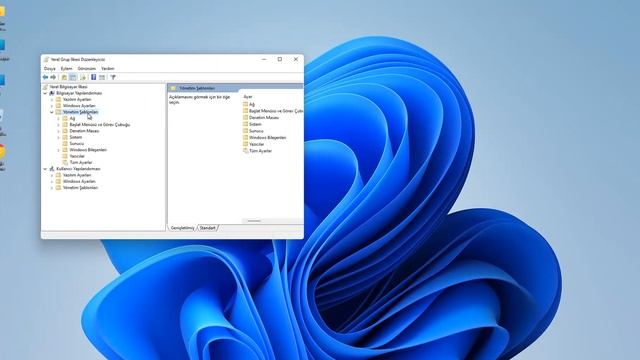Image resolution: width=640 pixels, height=360 pixels.
Task: Select Denetim Masası in the right pane list
Action: 264,118
